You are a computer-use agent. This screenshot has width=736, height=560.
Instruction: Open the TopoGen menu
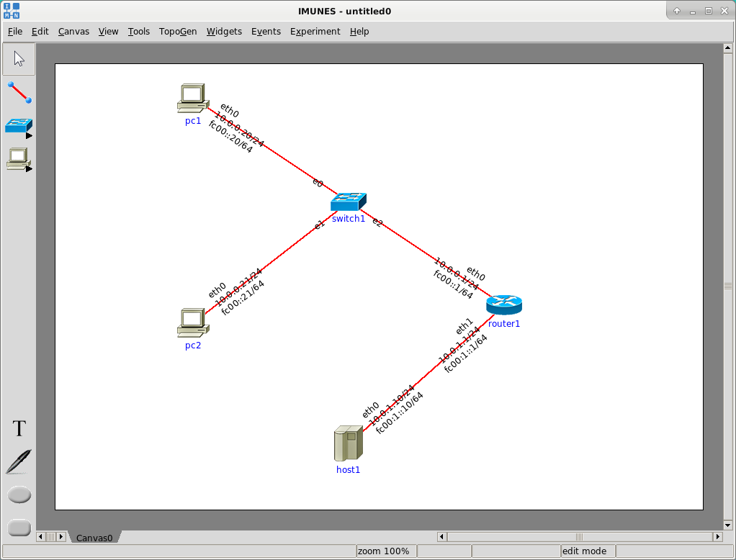[178, 32]
